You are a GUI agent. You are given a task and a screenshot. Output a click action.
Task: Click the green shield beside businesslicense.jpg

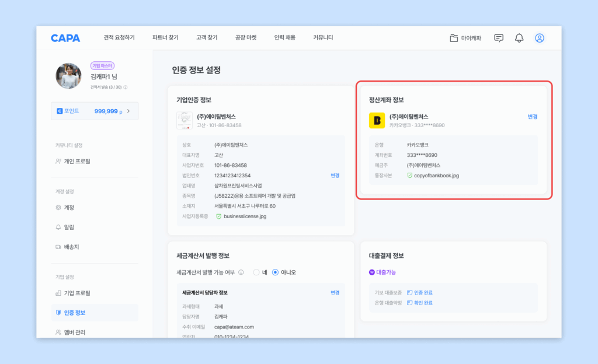[x=218, y=216]
